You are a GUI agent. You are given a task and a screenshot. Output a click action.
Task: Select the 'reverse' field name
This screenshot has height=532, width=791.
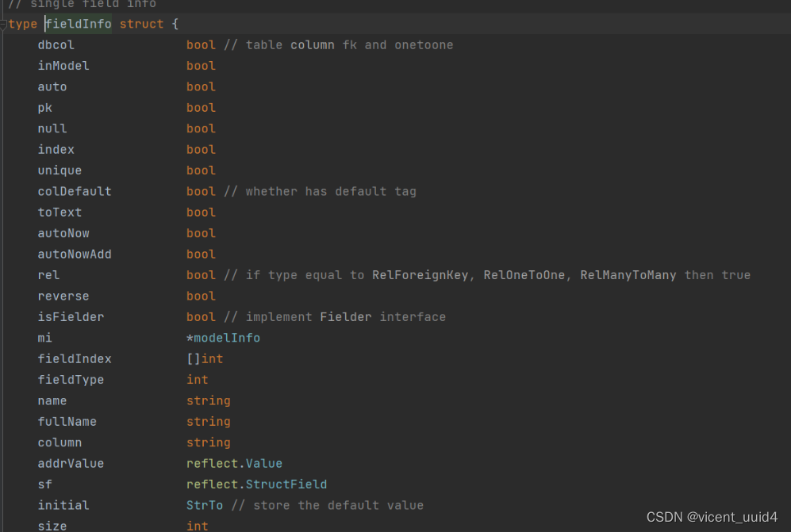63,296
